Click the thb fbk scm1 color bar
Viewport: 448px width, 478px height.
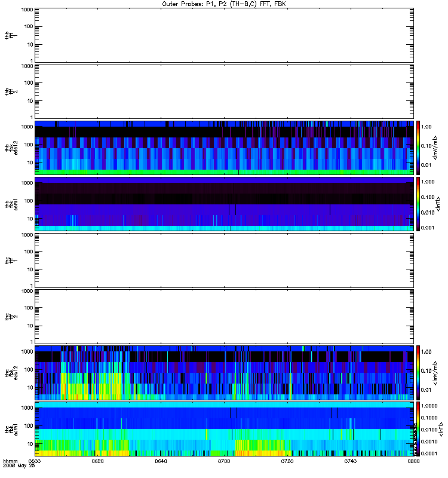pyautogui.click(x=418, y=204)
